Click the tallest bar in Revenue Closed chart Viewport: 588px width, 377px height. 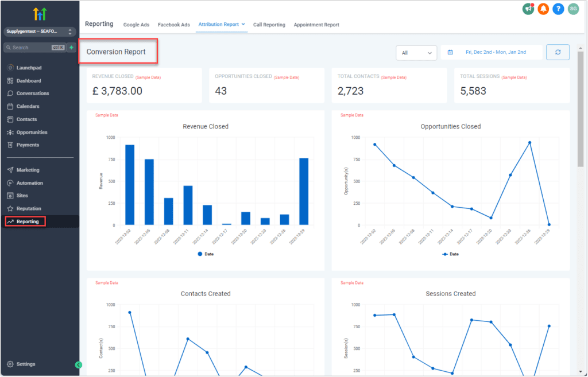[130, 185]
